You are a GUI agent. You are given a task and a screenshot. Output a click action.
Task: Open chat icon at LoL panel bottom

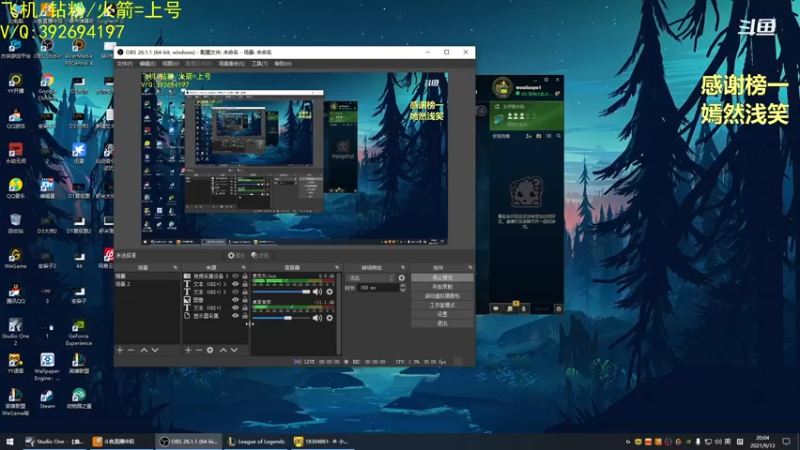pos(495,309)
